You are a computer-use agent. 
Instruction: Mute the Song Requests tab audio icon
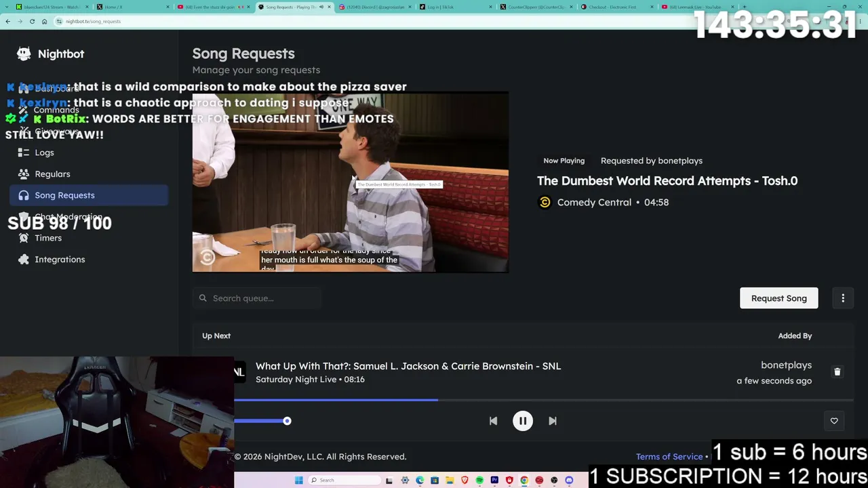pyautogui.click(x=321, y=7)
